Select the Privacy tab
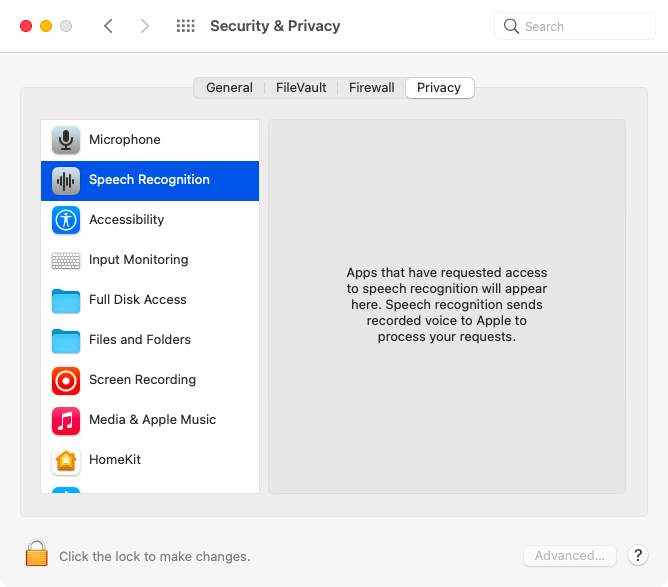The height and width of the screenshot is (587, 668). (439, 88)
